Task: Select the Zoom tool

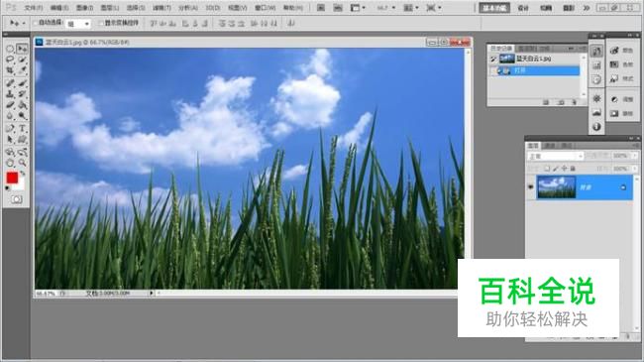Action: coord(22,164)
